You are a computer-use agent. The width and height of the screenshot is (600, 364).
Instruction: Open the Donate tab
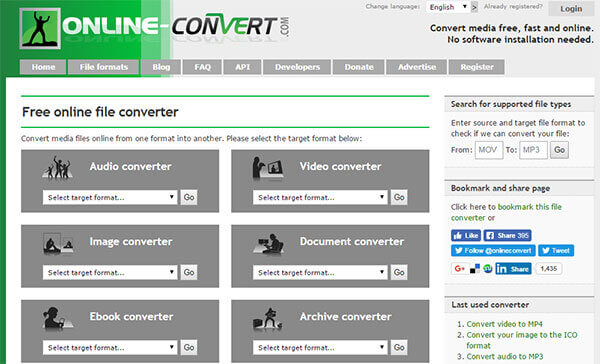359,67
